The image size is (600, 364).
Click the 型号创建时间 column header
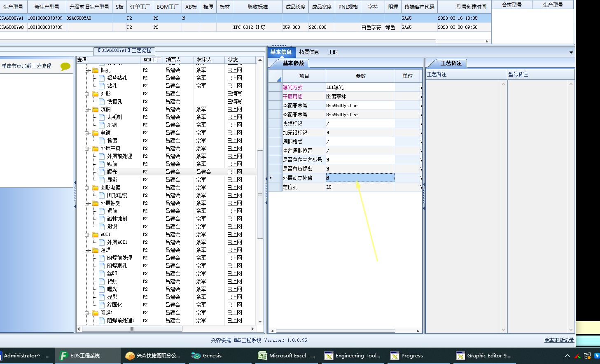(464, 7)
